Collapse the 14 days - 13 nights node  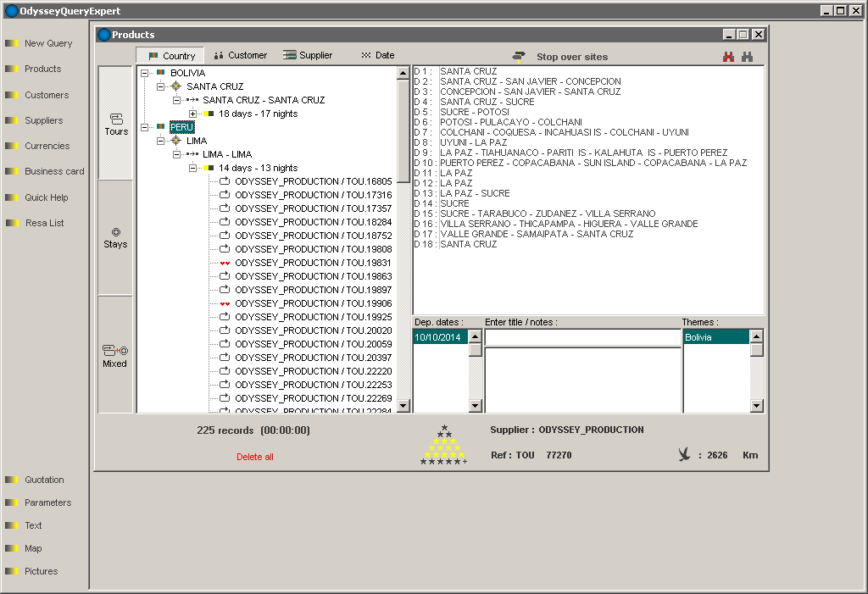pyautogui.click(x=193, y=168)
